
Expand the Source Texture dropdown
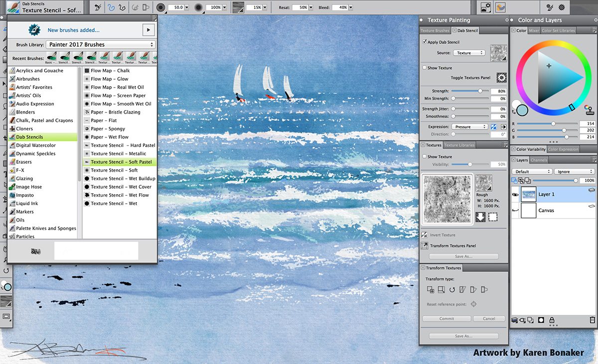point(468,53)
